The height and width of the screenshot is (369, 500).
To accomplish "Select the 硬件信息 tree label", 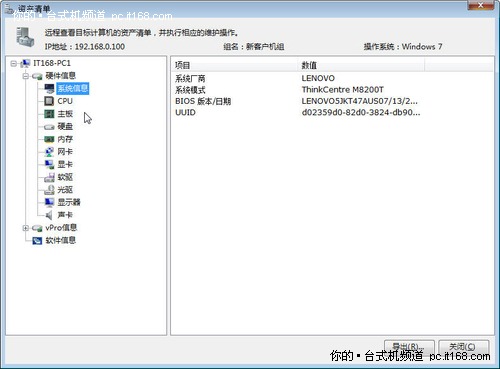I will point(61,76).
